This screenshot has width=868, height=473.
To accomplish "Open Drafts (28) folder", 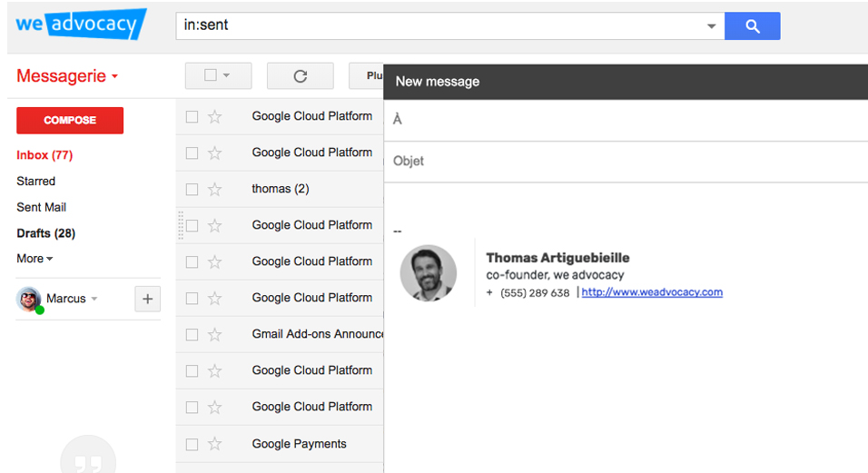I will click(x=46, y=233).
